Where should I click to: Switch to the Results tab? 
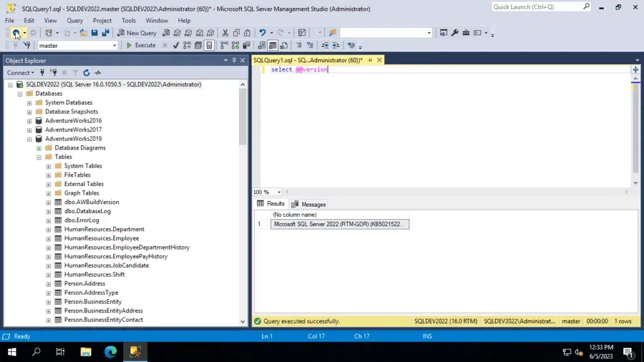coord(270,204)
